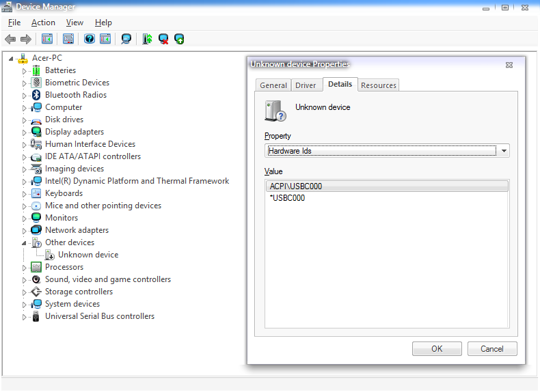Select the Monitors label
The width and height of the screenshot is (540, 392).
62,218
